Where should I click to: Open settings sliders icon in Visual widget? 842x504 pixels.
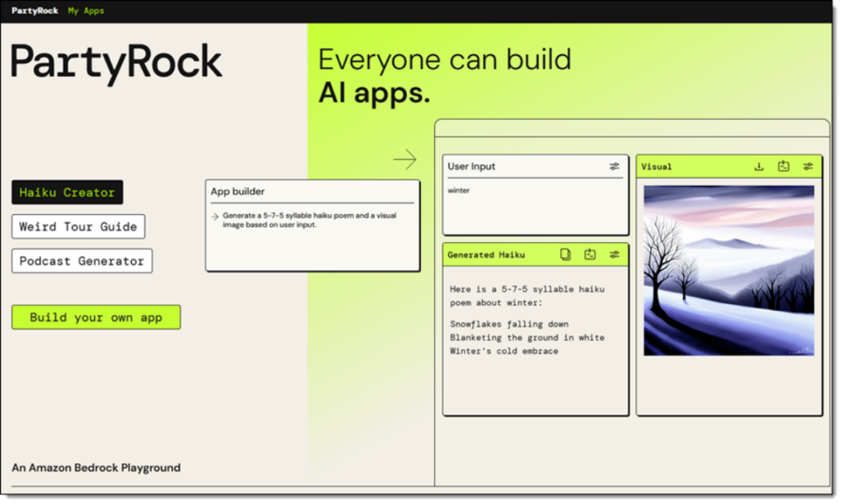click(808, 167)
